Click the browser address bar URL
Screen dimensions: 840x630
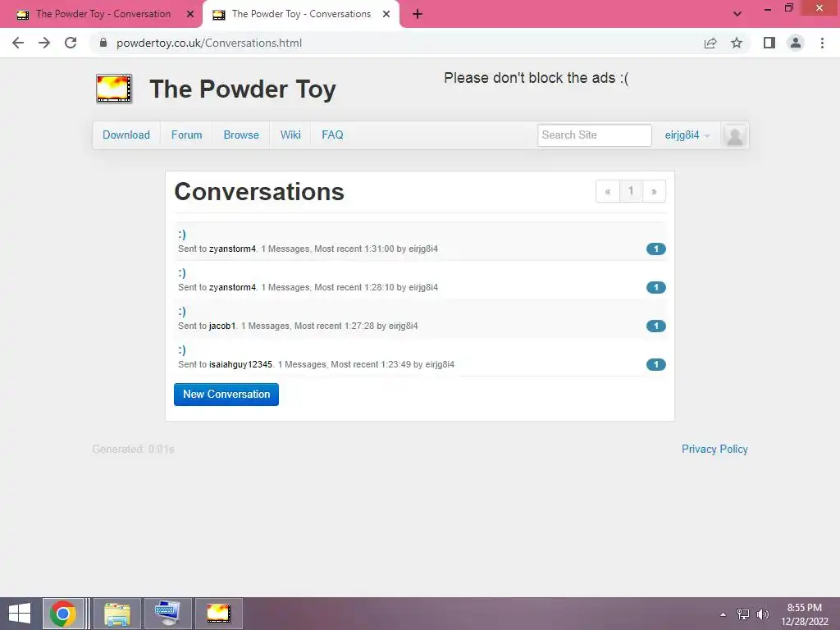pyautogui.click(x=209, y=43)
